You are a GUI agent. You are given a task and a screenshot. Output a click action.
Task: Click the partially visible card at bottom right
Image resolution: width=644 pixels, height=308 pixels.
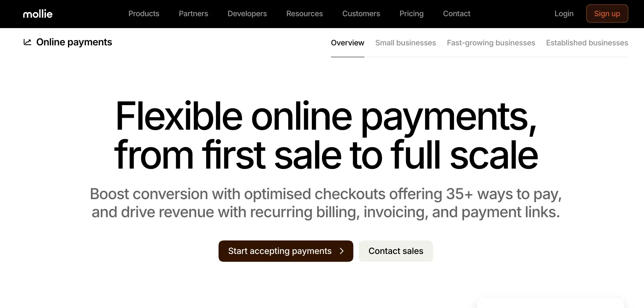coord(550,303)
